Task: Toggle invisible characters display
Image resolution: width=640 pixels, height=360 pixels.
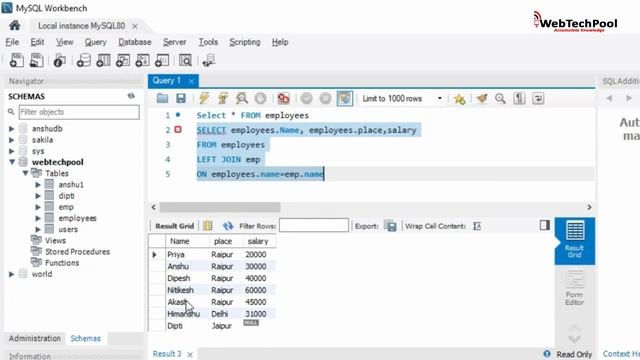Action: [x=519, y=98]
